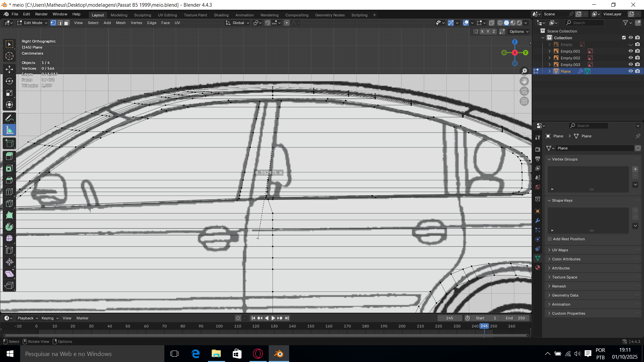Switch to the Modeling workspace tab
This screenshot has width=644, height=362.
click(119, 15)
